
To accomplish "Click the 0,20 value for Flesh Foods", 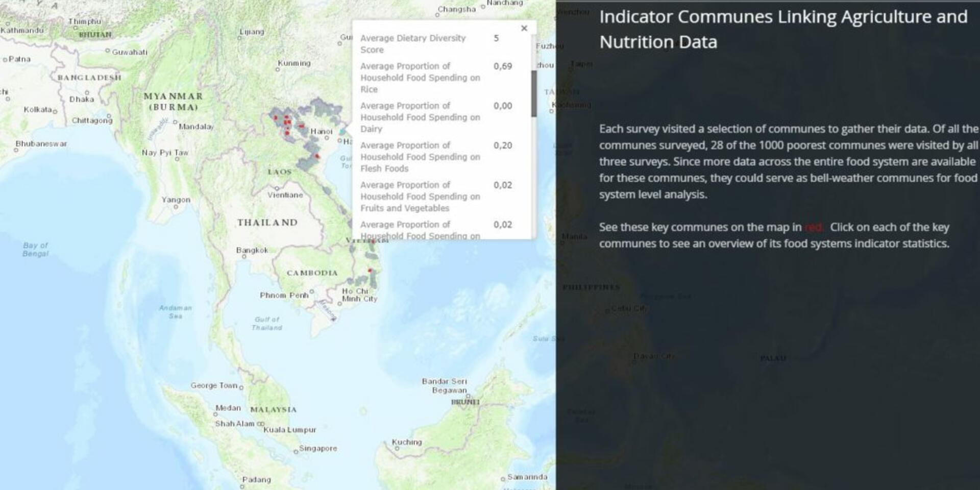I will (x=503, y=145).
